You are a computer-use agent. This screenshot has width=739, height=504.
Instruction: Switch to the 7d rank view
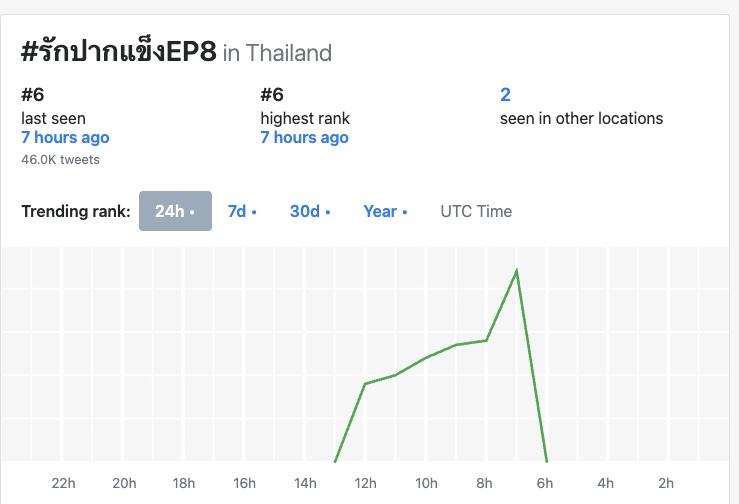242,211
